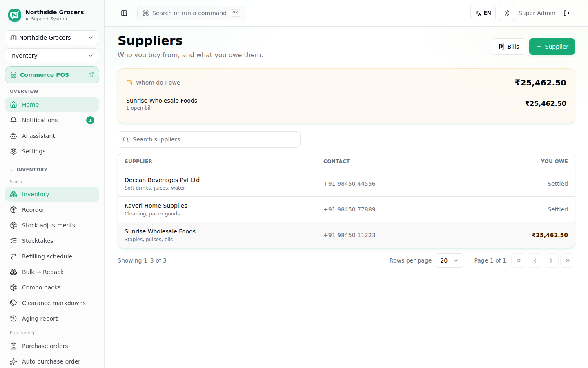This screenshot has width=588, height=368.
Task: Click the Showing 1–3 of 3 text
Action: pyautogui.click(x=142, y=260)
